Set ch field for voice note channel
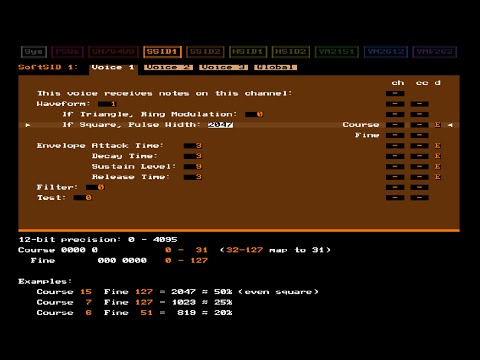The height and width of the screenshot is (360, 480). click(395, 94)
